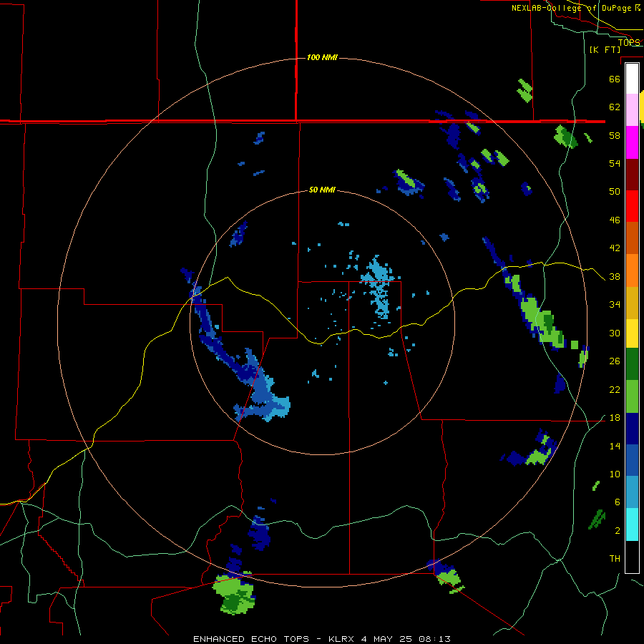The image size is (644, 644).
Task: Pick the light blue legend swatch
Action: 632,492
